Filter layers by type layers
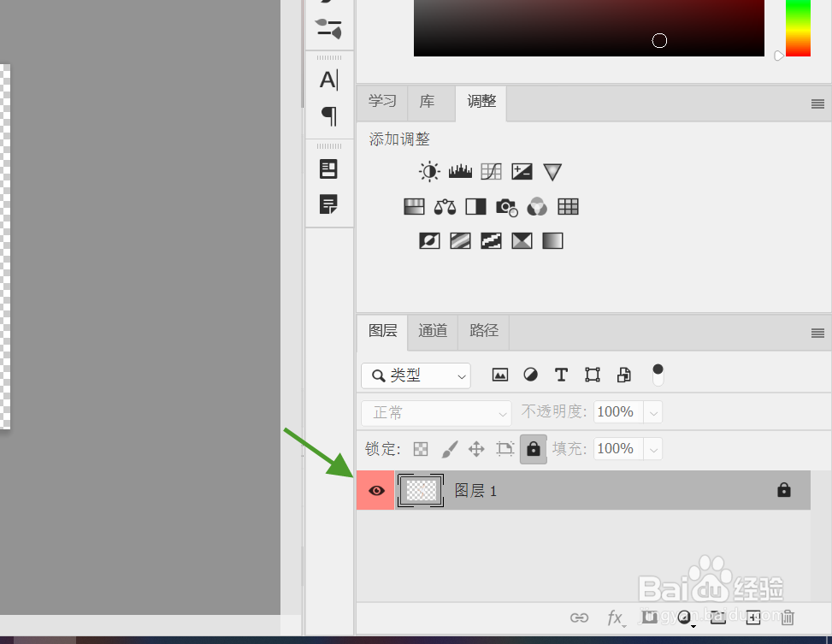The height and width of the screenshot is (644, 832). coord(561,375)
